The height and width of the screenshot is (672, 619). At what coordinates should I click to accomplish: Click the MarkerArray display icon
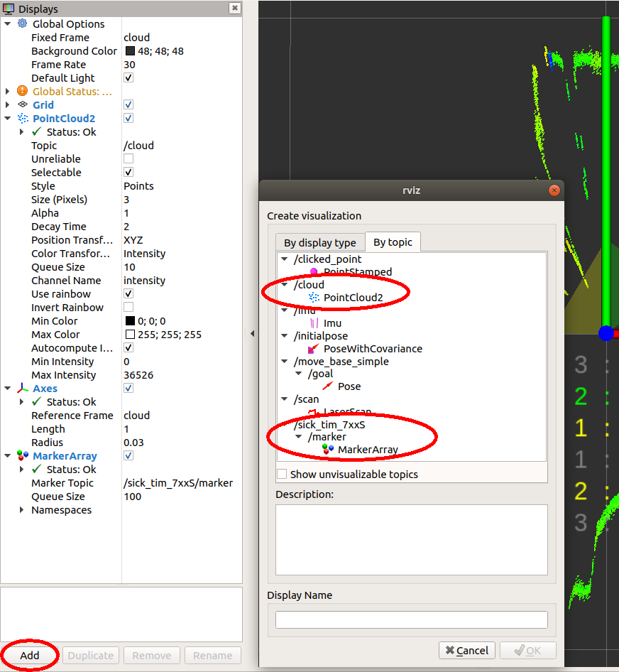[x=22, y=455]
